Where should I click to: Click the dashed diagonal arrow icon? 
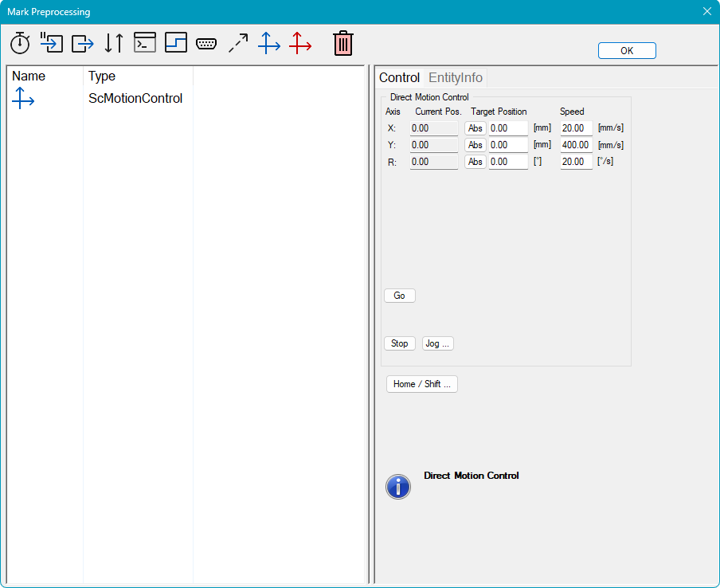[x=238, y=43]
